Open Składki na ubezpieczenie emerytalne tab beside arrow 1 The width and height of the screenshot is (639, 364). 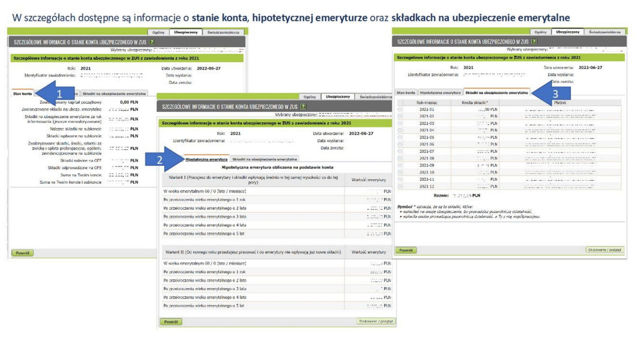click(x=114, y=93)
